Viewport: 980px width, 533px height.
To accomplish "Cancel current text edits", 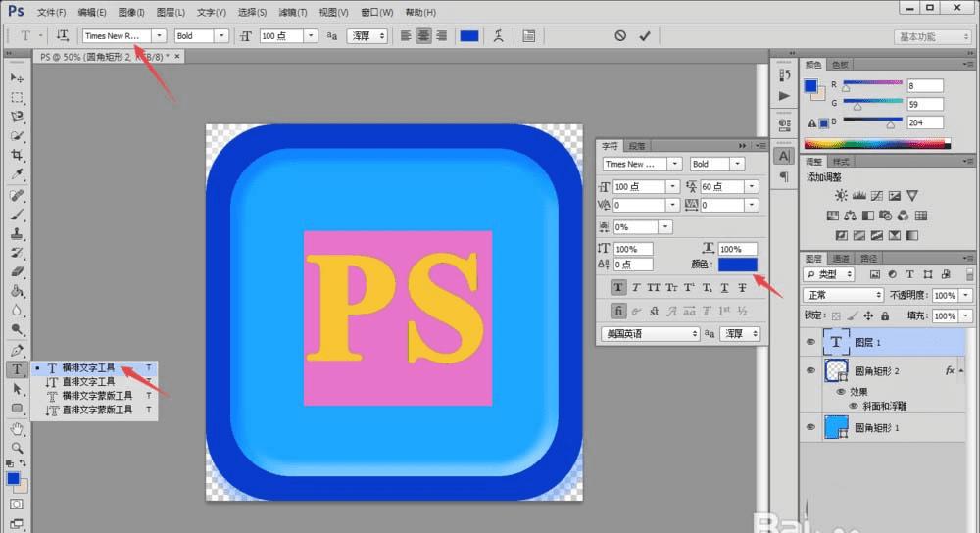I will (x=620, y=35).
